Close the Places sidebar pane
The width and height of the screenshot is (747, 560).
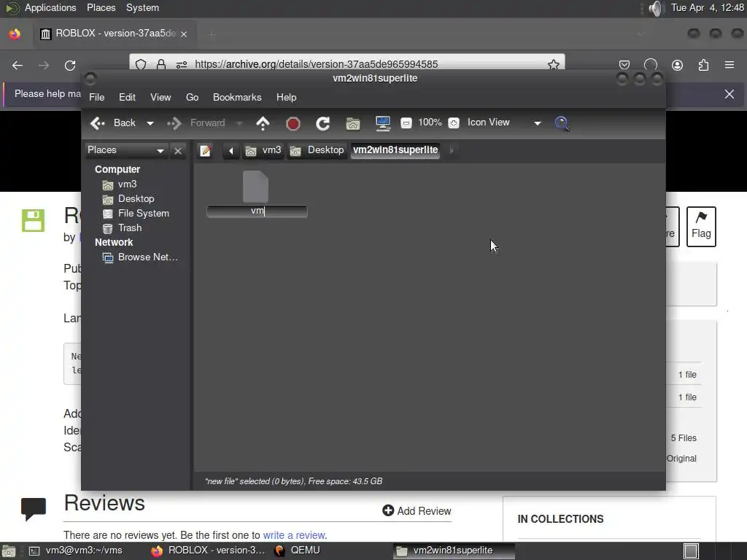coord(178,151)
